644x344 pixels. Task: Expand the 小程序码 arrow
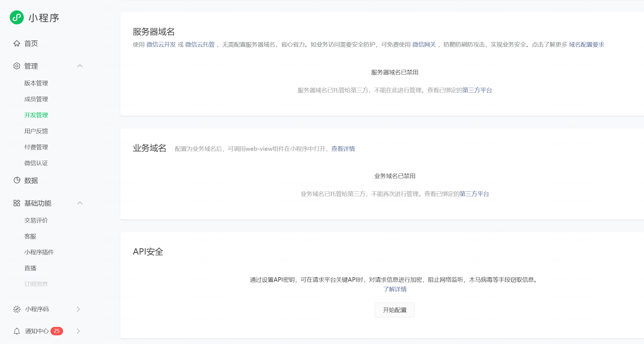(78, 309)
